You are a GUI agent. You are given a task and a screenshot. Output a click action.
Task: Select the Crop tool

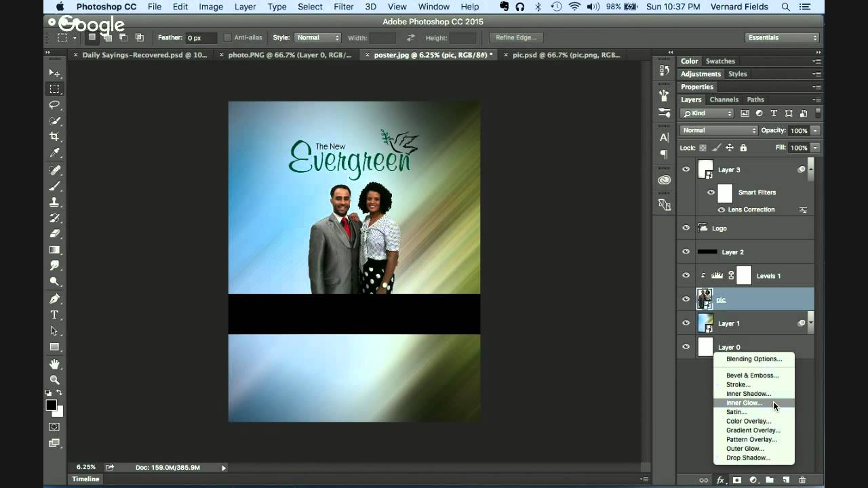54,137
